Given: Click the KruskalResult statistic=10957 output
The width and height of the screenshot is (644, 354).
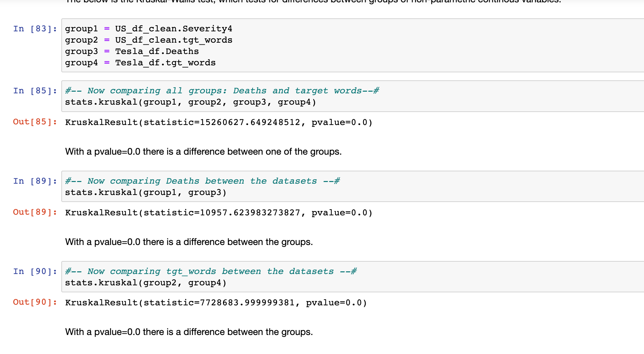Looking at the screenshot, I should [219, 213].
